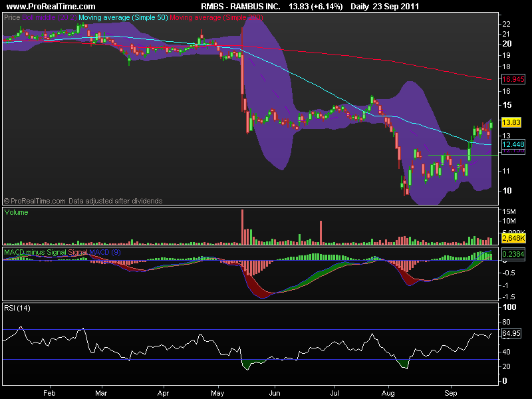Click the MACD minus Signal legend label
This screenshot has height=399, width=532.
[x=35, y=253]
